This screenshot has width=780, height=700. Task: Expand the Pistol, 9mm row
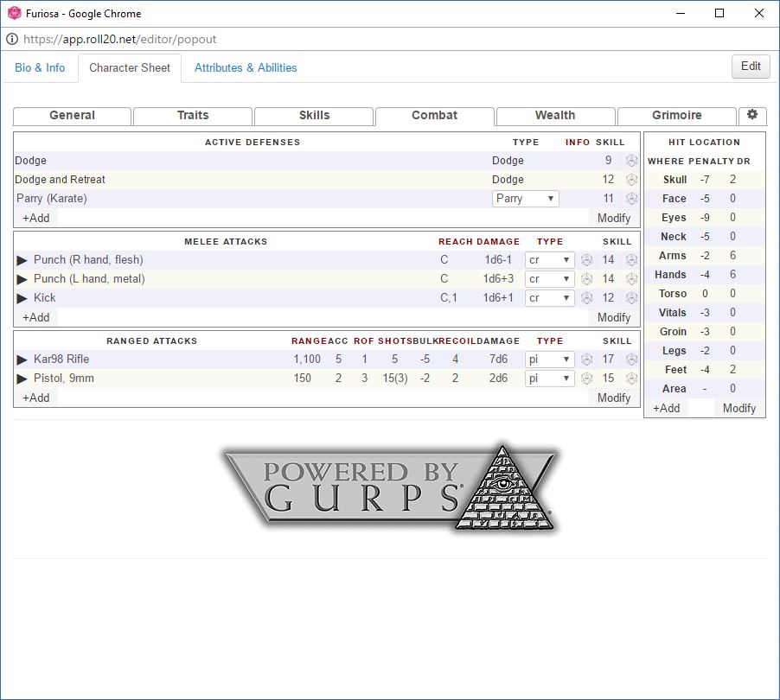(x=22, y=379)
